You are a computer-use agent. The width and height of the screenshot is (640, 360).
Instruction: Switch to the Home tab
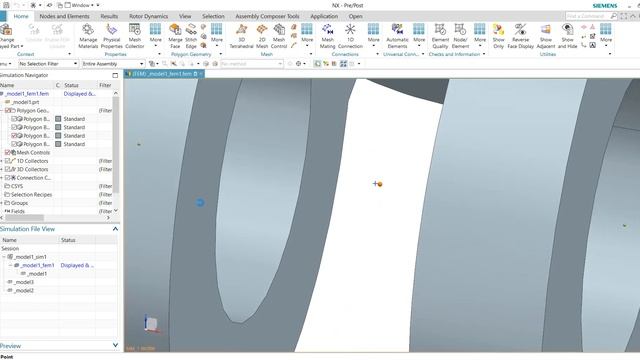tap(21, 16)
